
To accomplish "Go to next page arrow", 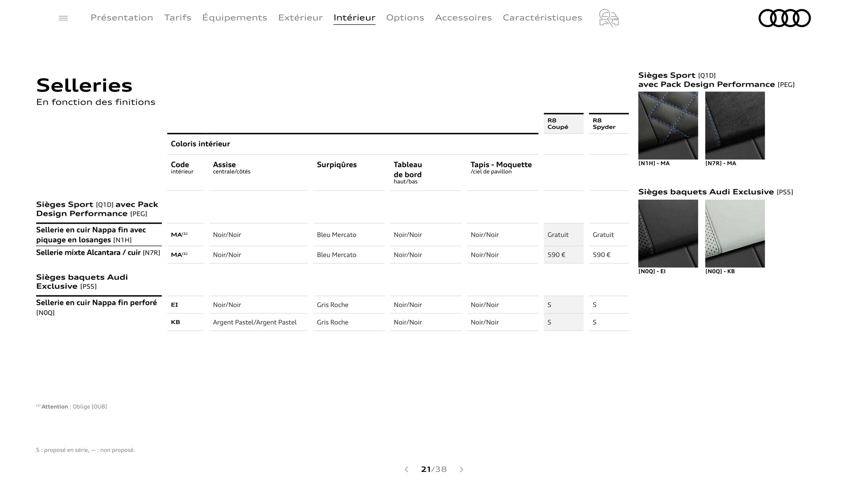I will (x=461, y=469).
